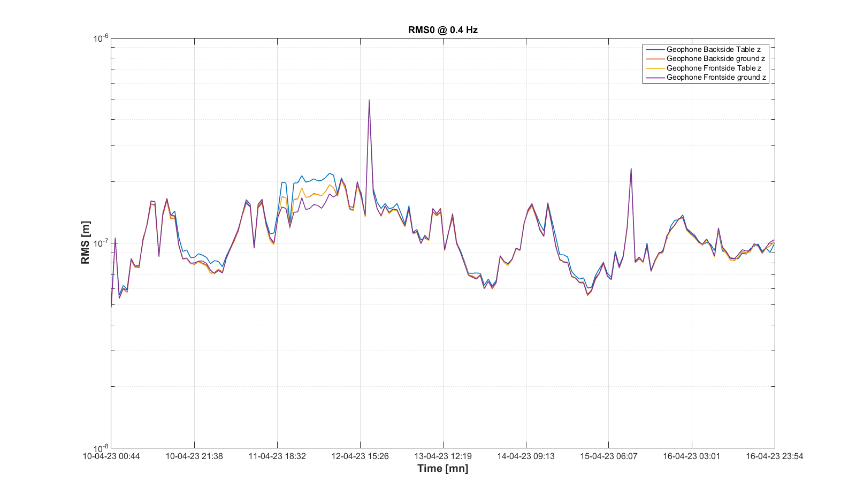Select the x-axis label Time [mn]
The width and height of the screenshot is (856, 504).
pyautogui.click(x=442, y=469)
